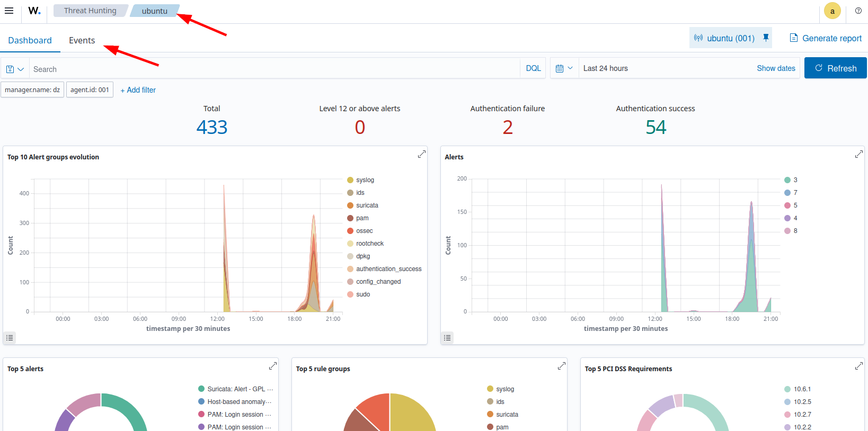The image size is (868, 431).
Task: Click the Refresh button
Action: (835, 68)
